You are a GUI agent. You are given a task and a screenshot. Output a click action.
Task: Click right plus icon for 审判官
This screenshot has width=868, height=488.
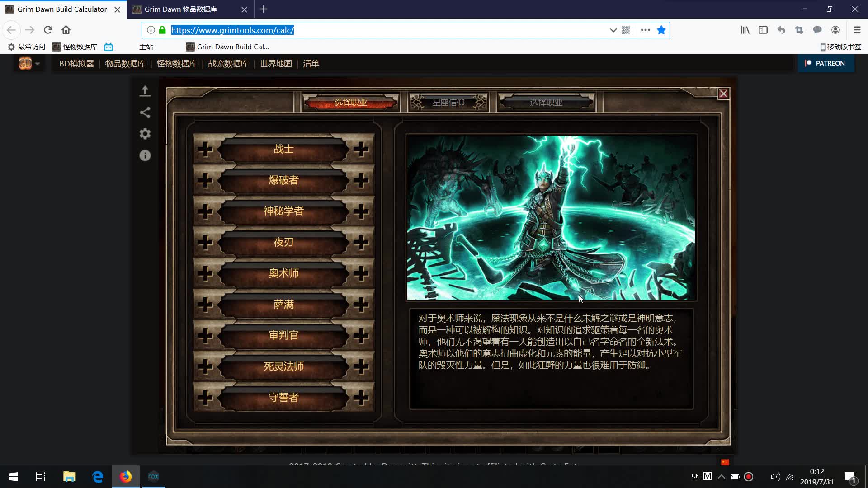[361, 335]
